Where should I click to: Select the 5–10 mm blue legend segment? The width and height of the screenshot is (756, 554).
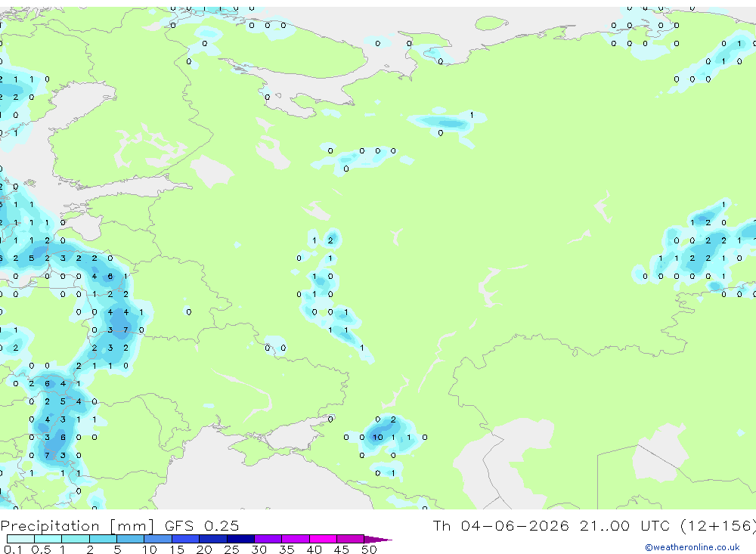pyautogui.click(x=131, y=539)
